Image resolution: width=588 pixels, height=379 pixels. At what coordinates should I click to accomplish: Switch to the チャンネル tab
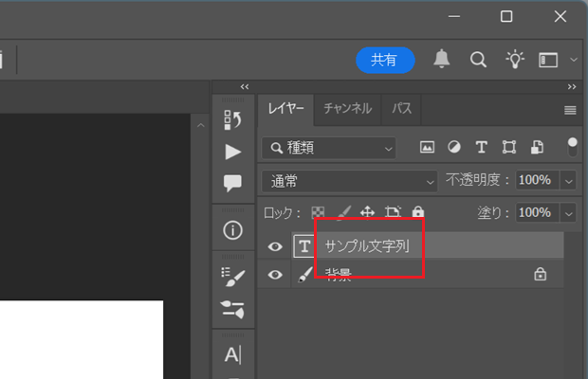pos(347,109)
